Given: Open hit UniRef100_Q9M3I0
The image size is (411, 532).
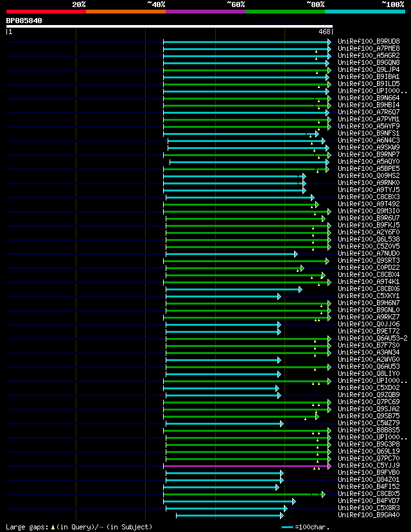Looking at the screenshot, I should coord(369,211).
